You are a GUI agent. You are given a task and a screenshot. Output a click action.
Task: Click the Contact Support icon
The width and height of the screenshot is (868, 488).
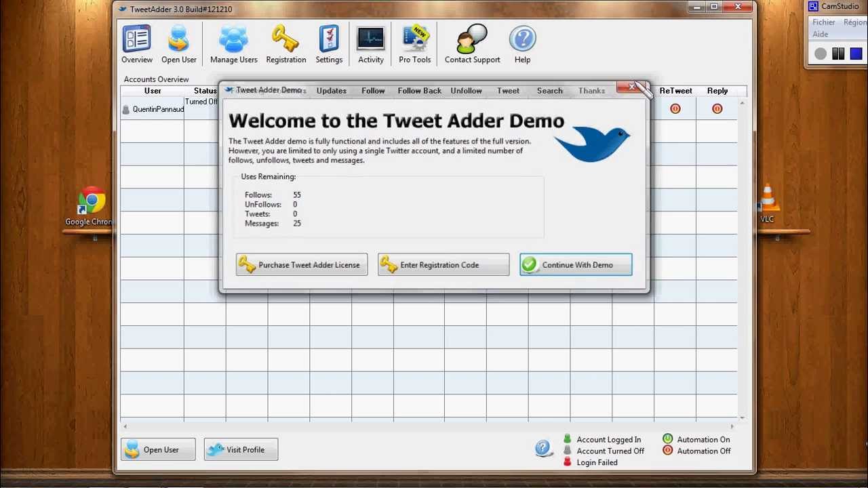[472, 45]
